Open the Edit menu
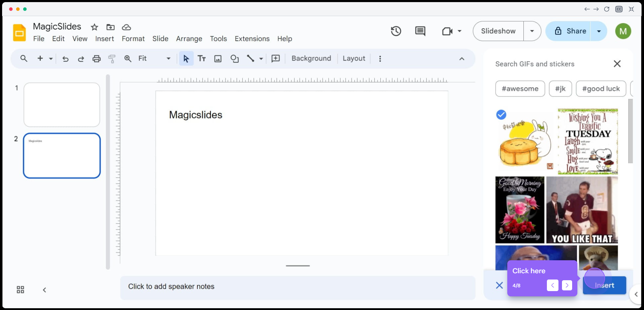This screenshot has height=310, width=644. click(58, 39)
